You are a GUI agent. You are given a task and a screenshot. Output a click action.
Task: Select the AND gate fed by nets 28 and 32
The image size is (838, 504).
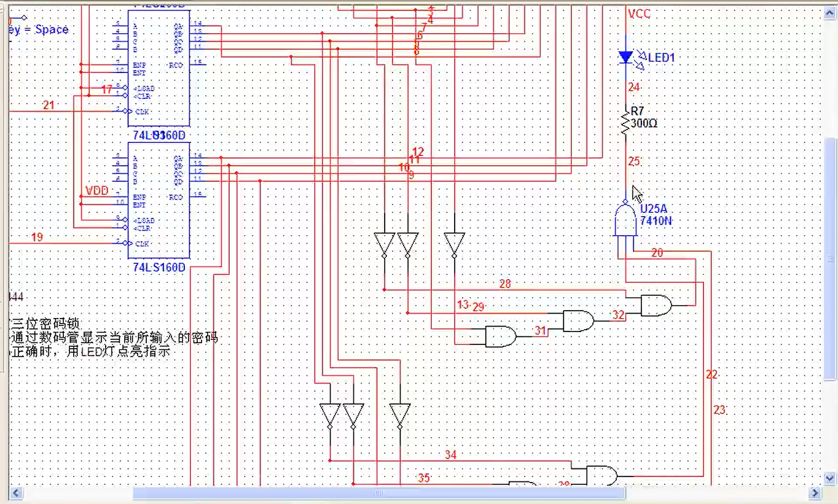pos(656,305)
